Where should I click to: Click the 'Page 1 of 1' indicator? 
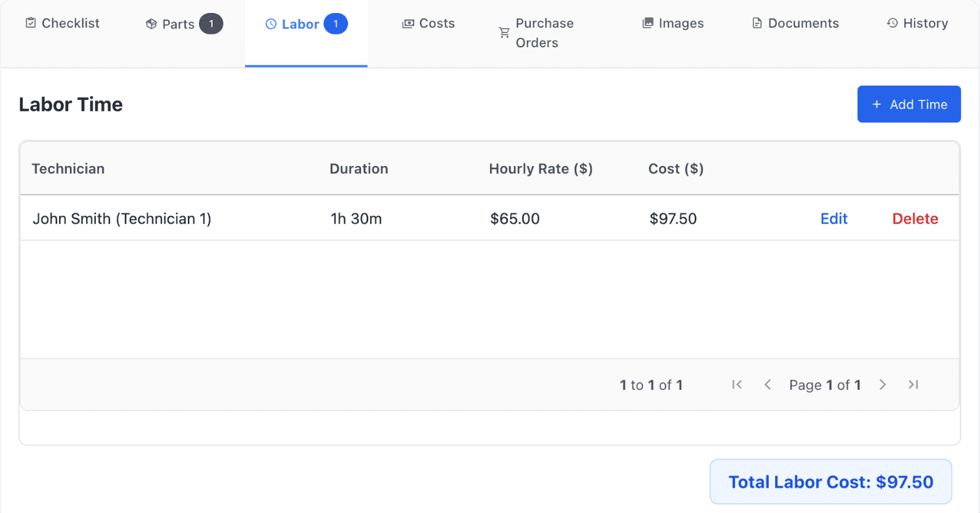825,385
